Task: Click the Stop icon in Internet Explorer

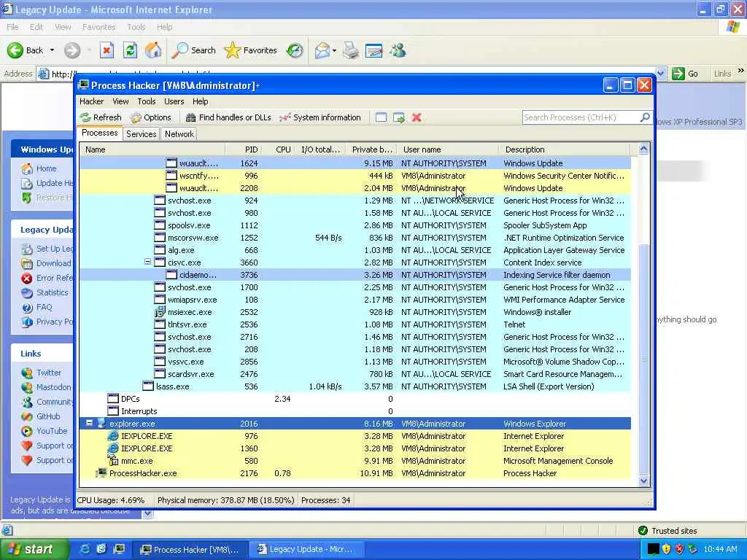Action: tap(107, 50)
